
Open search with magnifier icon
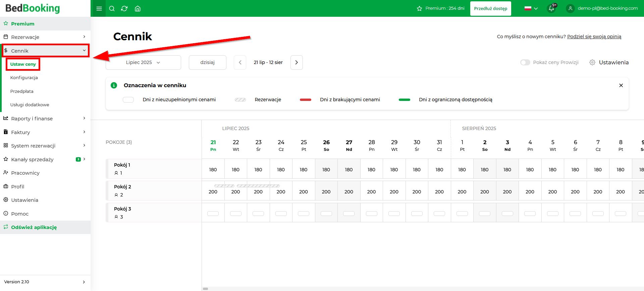click(x=112, y=8)
